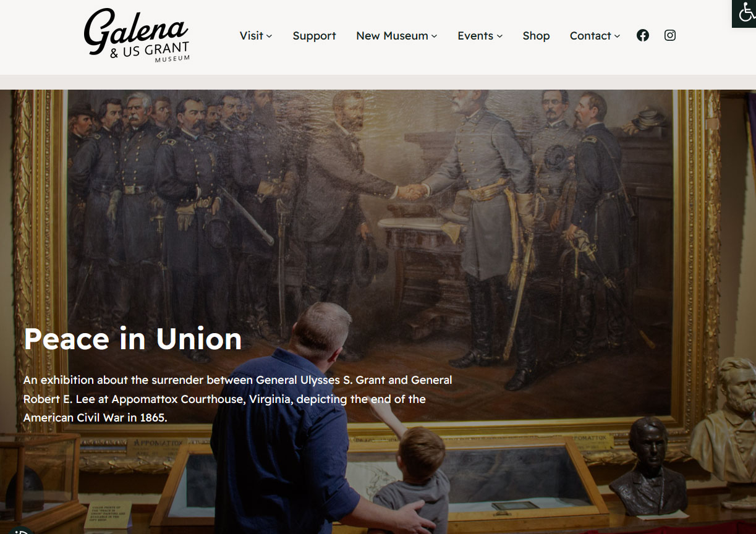Image resolution: width=756 pixels, height=534 pixels.
Task: Click the Peace in Union heading
Action: click(132, 339)
